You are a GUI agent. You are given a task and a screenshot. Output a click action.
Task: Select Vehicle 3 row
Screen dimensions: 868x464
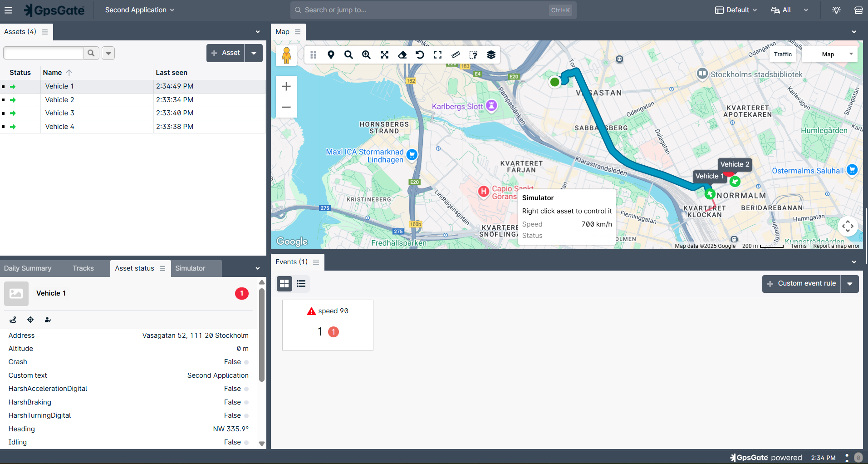(x=133, y=113)
